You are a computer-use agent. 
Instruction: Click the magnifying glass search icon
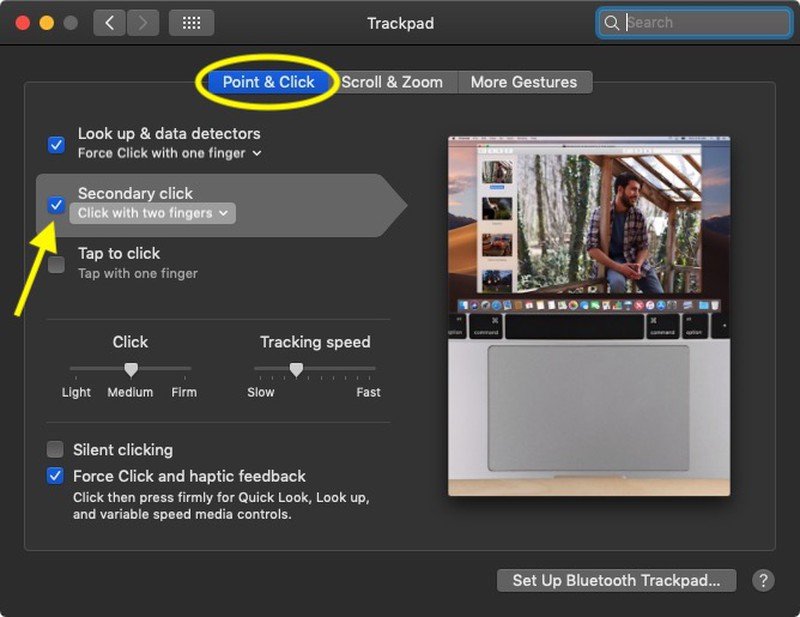pos(611,22)
